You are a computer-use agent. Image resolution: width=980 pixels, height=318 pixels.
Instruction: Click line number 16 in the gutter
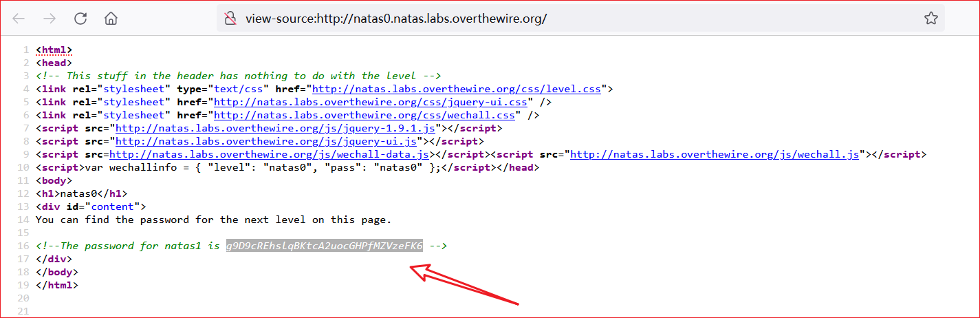tap(25, 246)
